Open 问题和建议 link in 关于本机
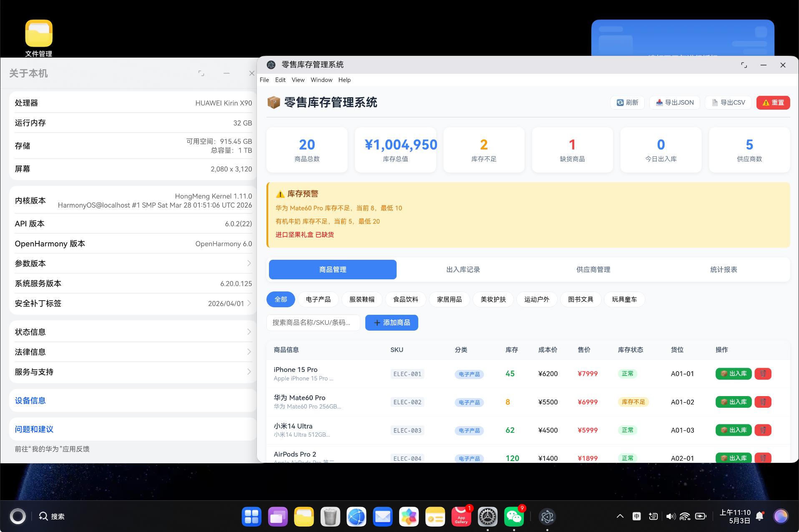Viewport: 799px width, 532px height. pyautogui.click(x=34, y=429)
